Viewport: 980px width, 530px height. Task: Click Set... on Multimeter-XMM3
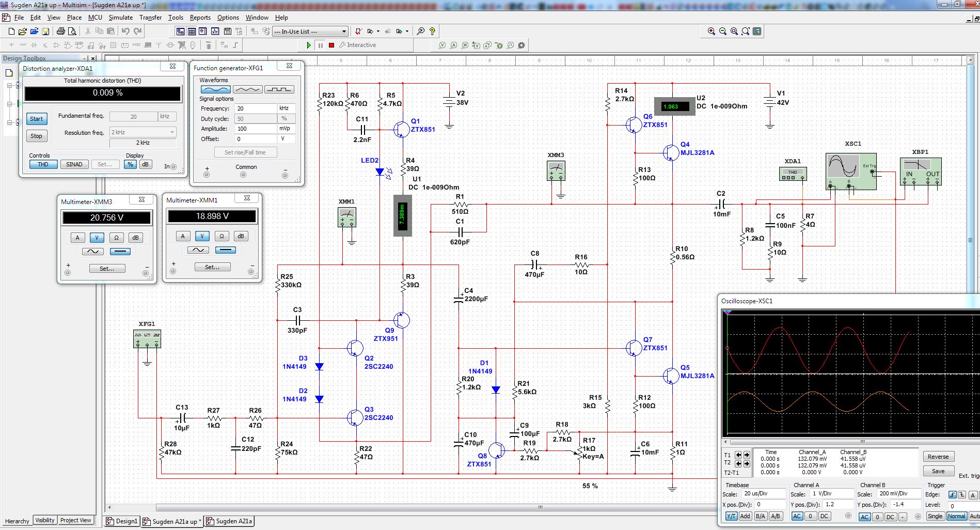(107, 269)
